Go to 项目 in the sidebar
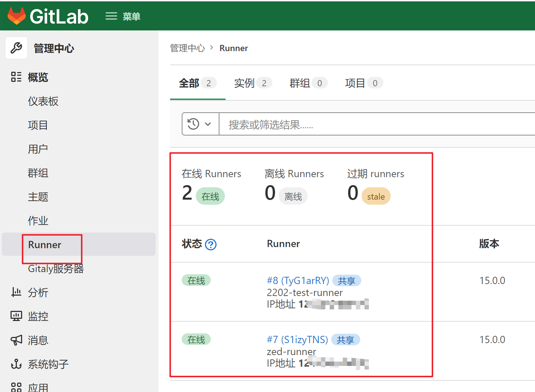The width and height of the screenshot is (535, 392). (38, 125)
